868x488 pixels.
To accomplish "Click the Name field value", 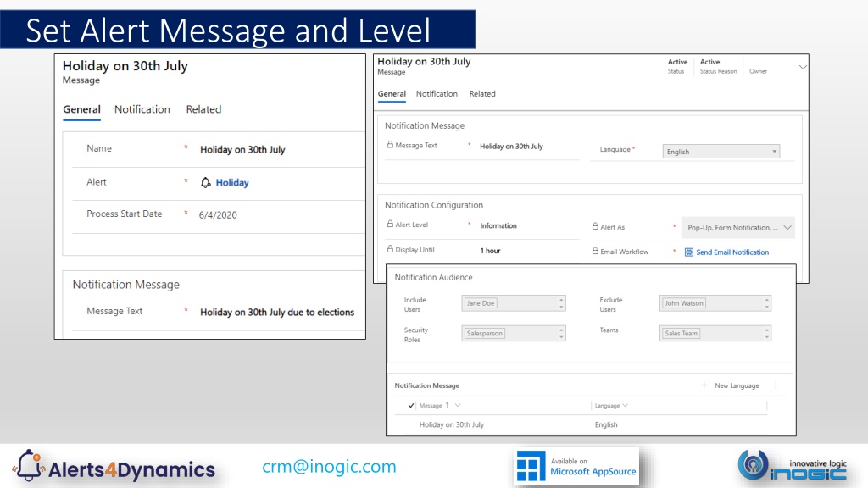I will [x=242, y=149].
